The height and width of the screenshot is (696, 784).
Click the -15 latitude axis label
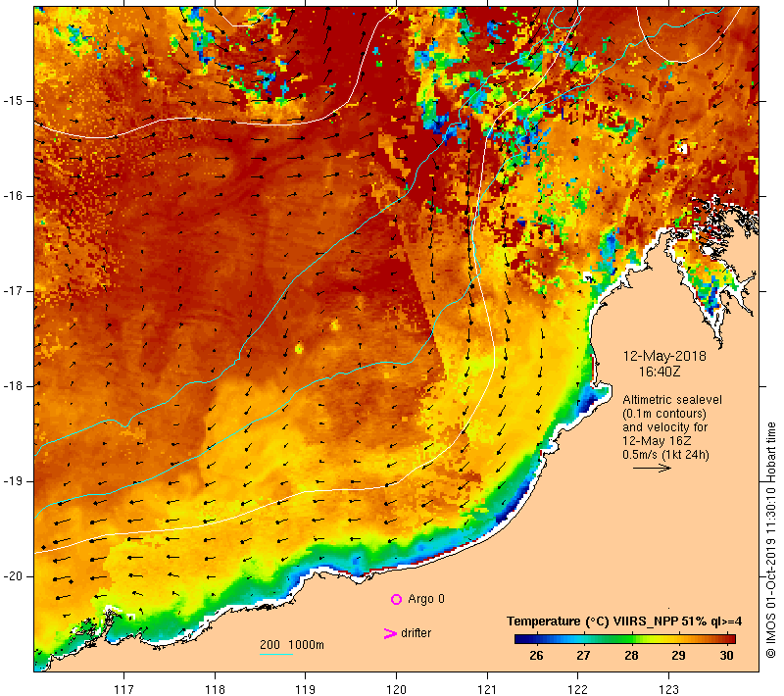13,101
